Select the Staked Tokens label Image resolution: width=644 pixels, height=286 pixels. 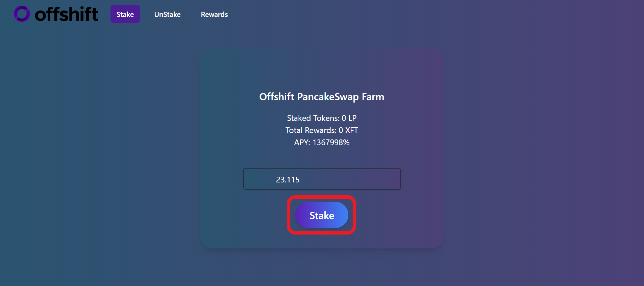313,118
